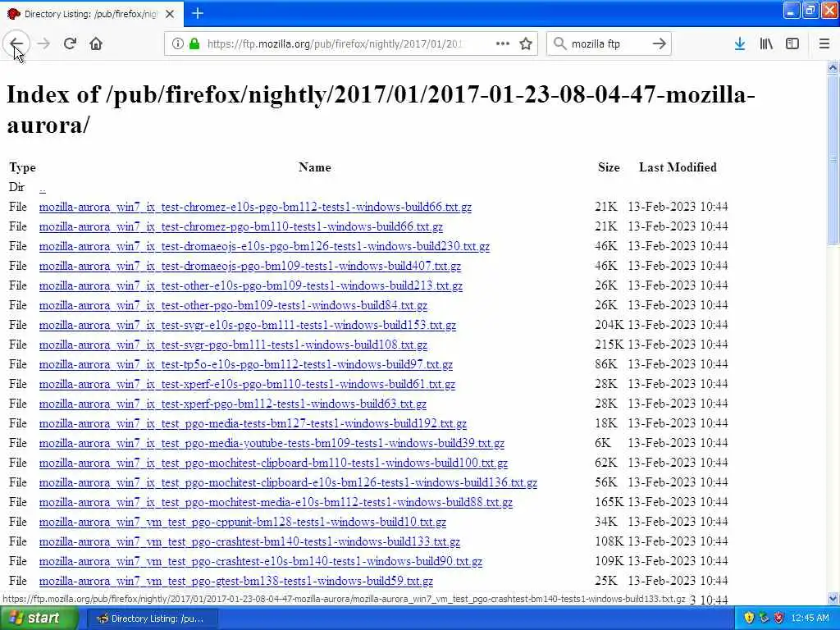Screen dimensions: 840x630
Task: Open pgo-media-tests-bm127 build192 link
Action: 253,424
